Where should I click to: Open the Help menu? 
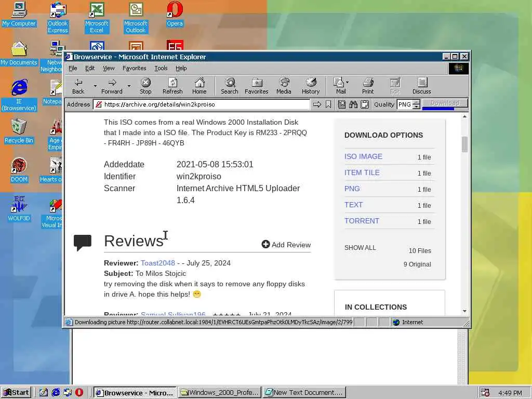(x=181, y=68)
